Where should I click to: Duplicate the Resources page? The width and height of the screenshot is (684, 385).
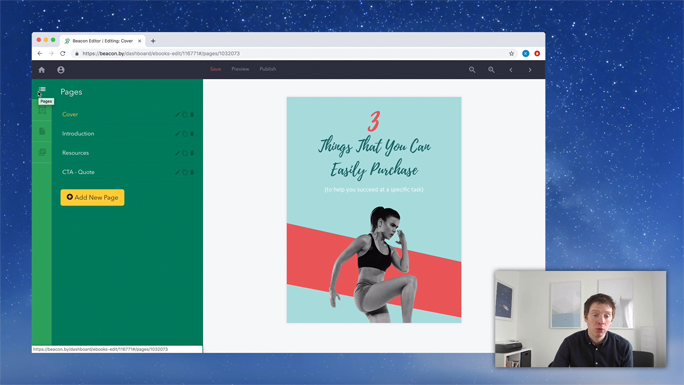(185, 153)
